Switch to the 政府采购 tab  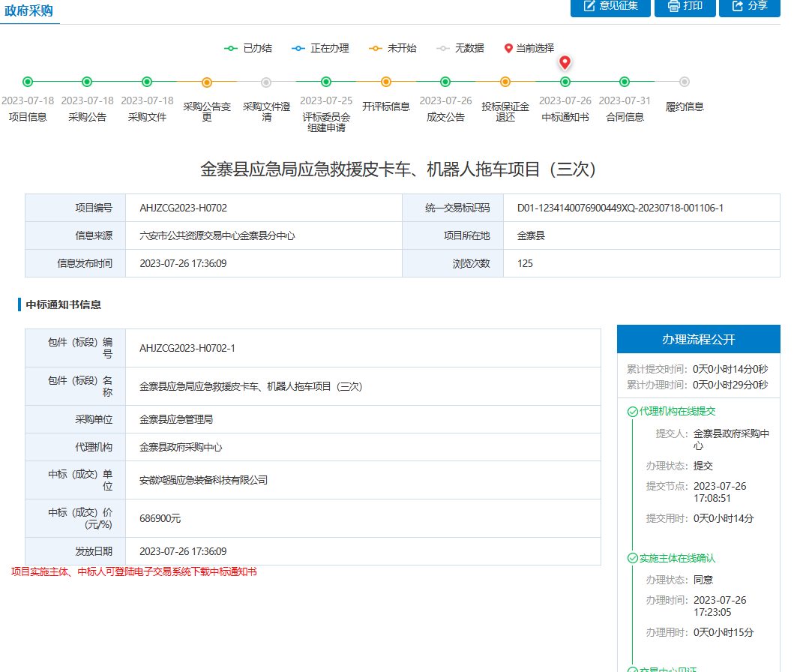point(28,11)
